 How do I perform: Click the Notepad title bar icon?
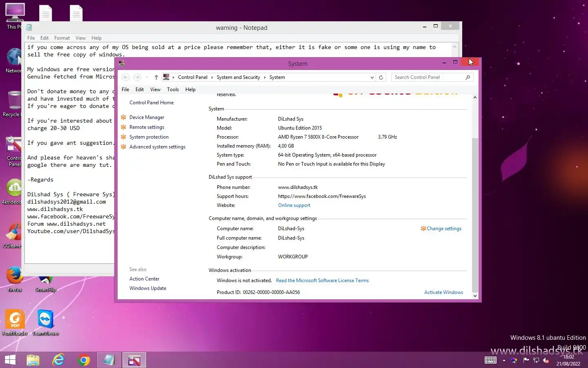29,28
